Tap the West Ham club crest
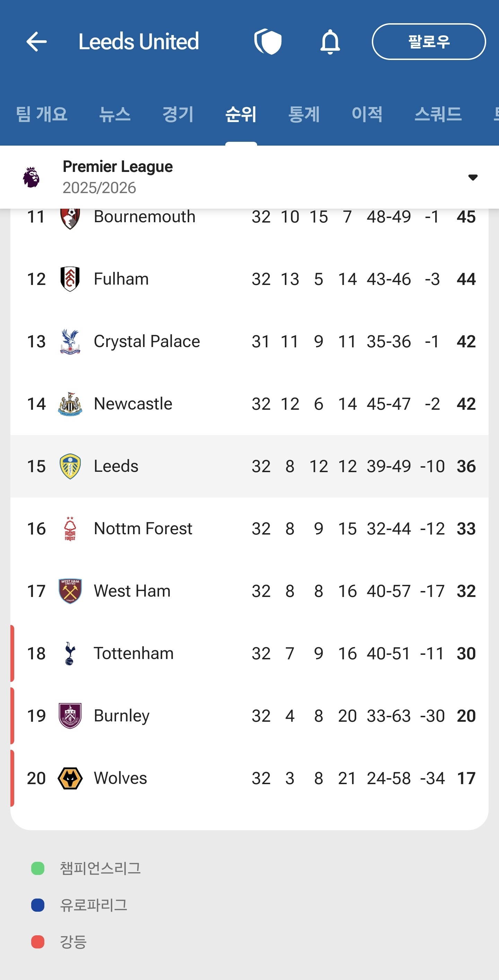This screenshot has width=499, height=980. pyautogui.click(x=70, y=591)
